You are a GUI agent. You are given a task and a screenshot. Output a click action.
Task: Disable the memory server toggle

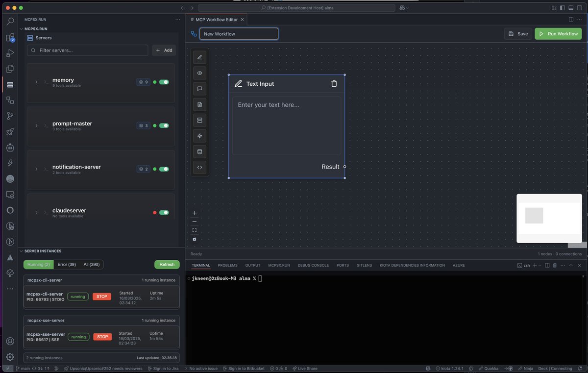pos(164,82)
